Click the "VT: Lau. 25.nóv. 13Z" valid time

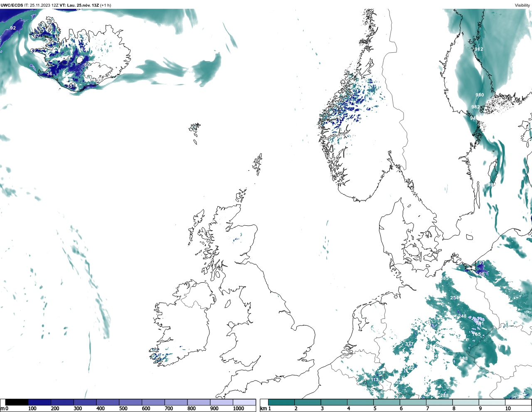[79, 5]
